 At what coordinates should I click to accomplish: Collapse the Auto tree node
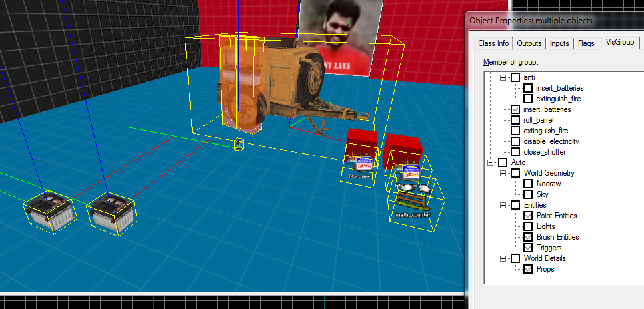point(491,162)
